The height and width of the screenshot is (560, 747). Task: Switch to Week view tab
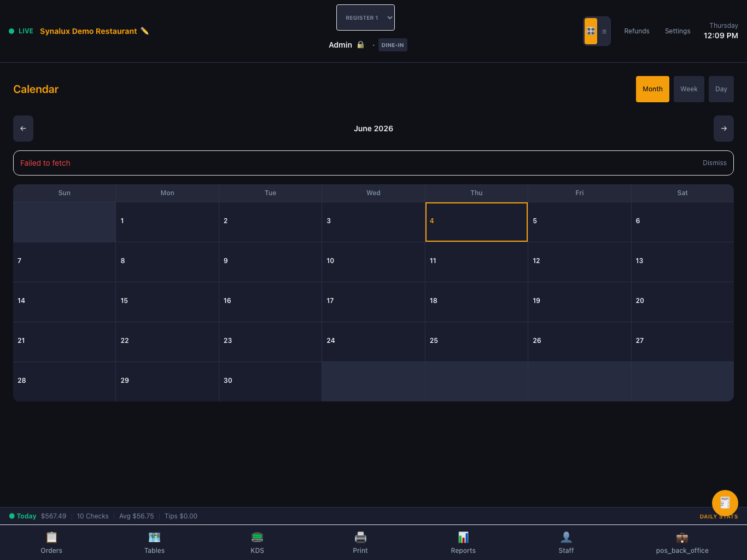point(689,89)
